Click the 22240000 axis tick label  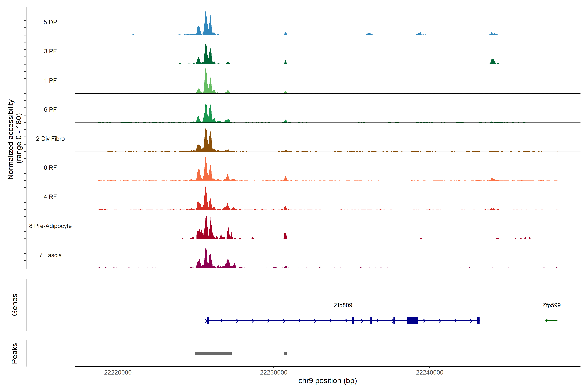click(x=430, y=372)
